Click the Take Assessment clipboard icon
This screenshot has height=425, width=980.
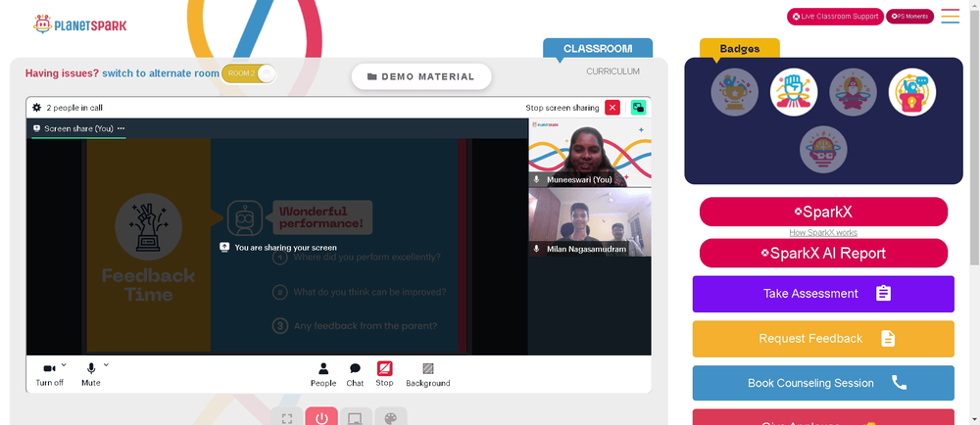883,294
